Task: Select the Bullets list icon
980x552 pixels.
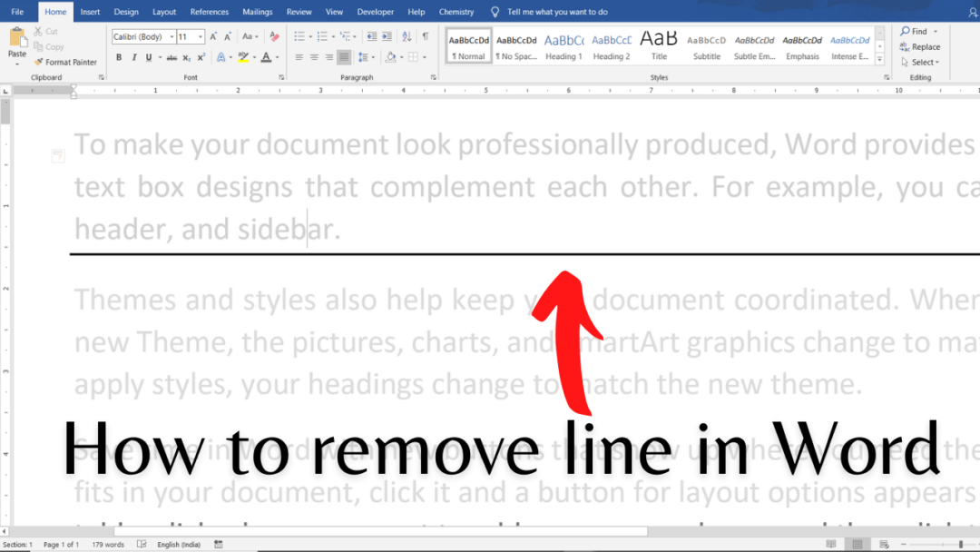Action: pos(299,38)
